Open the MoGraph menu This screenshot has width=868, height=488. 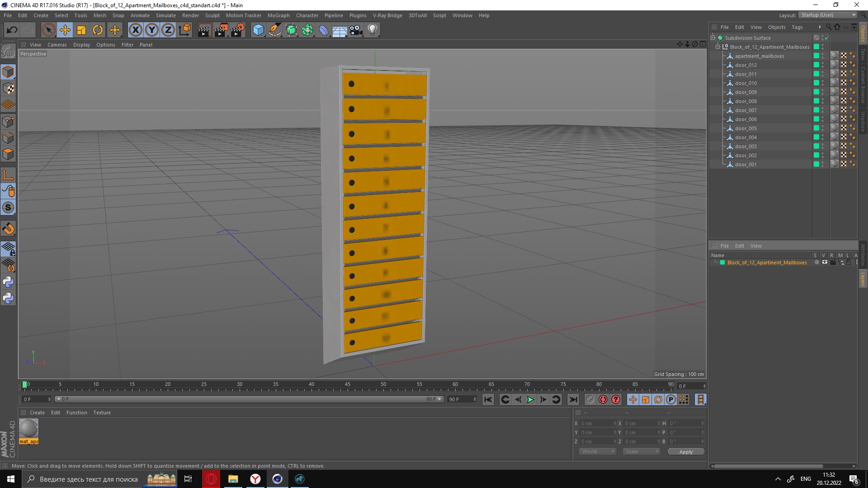pos(278,15)
